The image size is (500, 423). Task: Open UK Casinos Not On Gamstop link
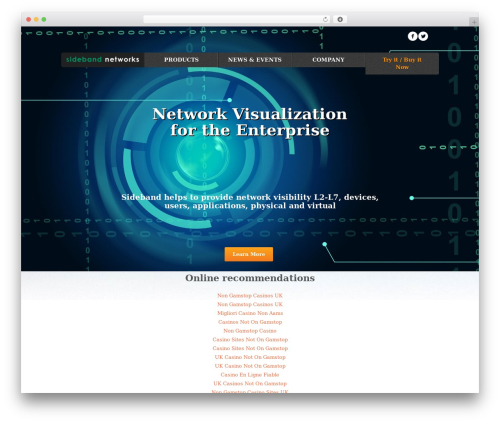(x=250, y=383)
